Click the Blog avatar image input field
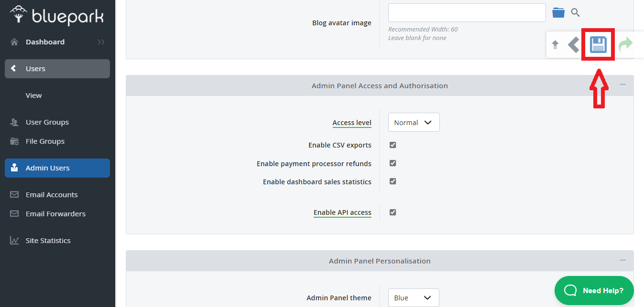This screenshot has height=307, width=644. [x=467, y=13]
